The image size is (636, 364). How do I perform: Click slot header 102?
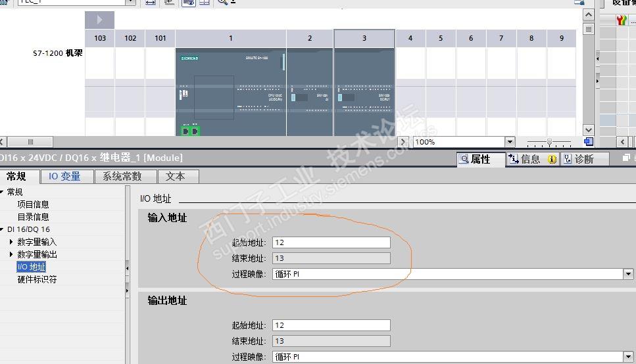[130, 38]
